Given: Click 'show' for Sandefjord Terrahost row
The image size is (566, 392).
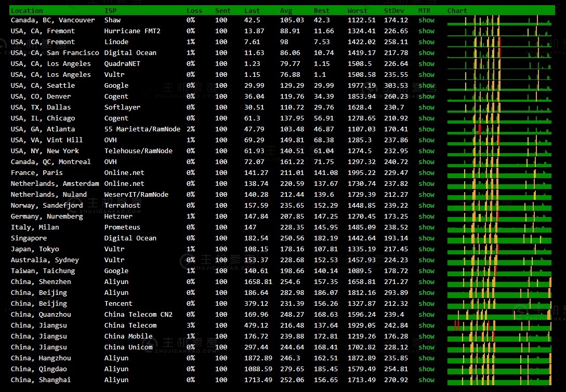Looking at the screenshot, I should 426,206.
